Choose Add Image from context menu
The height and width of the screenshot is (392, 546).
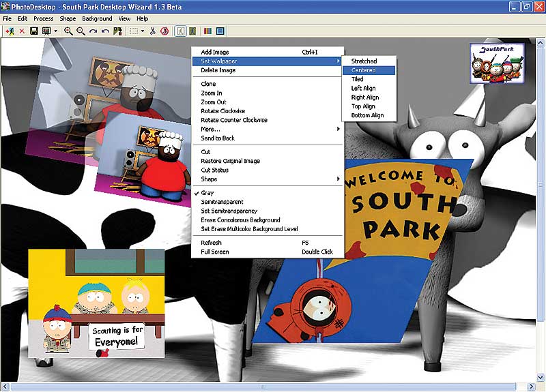point(268,52)
